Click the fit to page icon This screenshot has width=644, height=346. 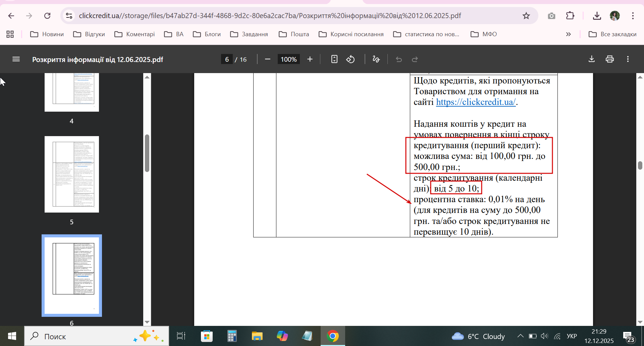pos(334,59)
